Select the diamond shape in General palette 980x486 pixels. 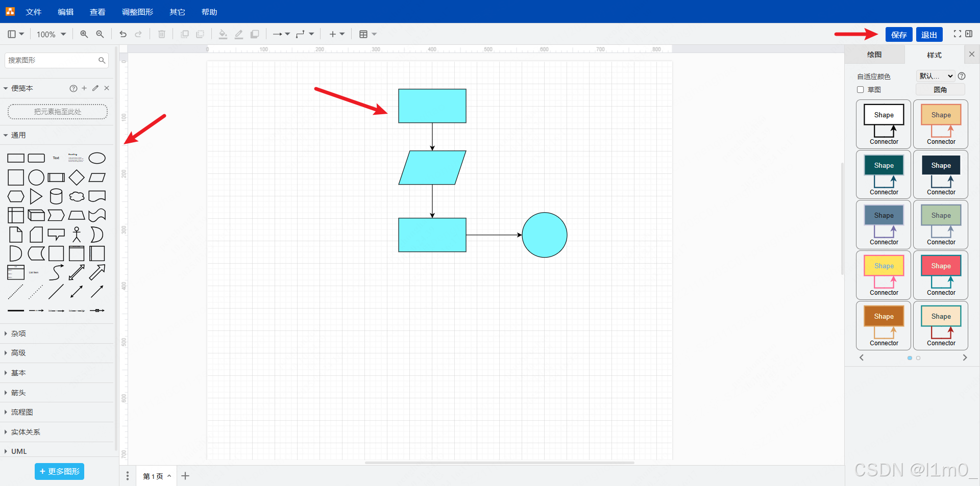(x=77, y=177)
